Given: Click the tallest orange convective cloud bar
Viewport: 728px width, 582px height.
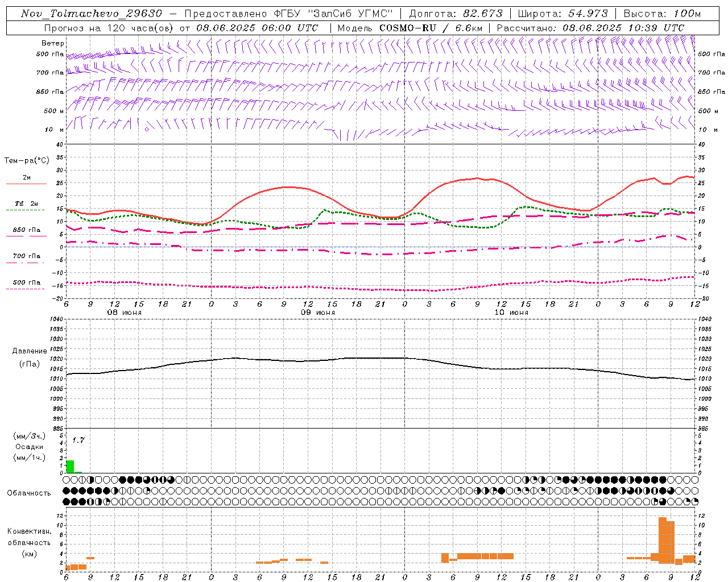Looking at the screenshot, I should tap(663, 540).
